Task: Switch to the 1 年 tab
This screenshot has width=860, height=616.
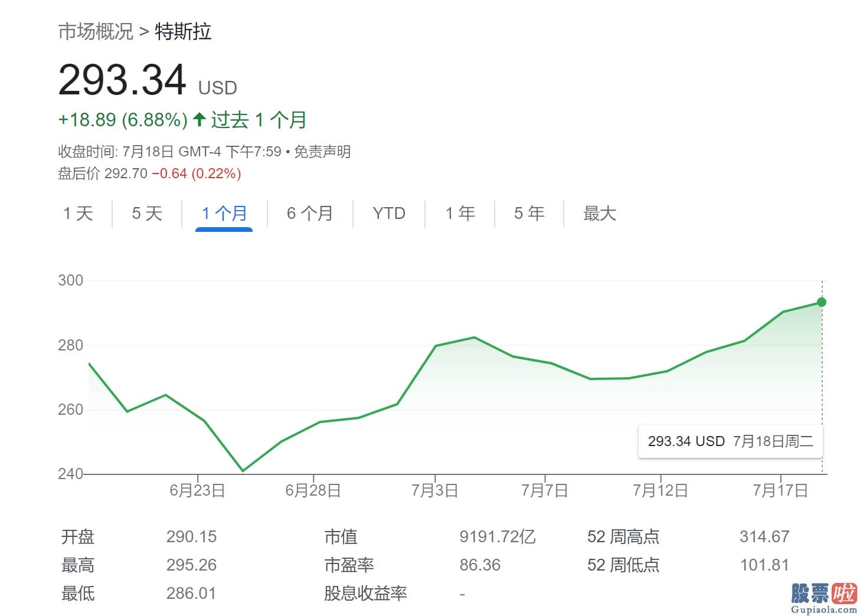Action: (460, 213)
